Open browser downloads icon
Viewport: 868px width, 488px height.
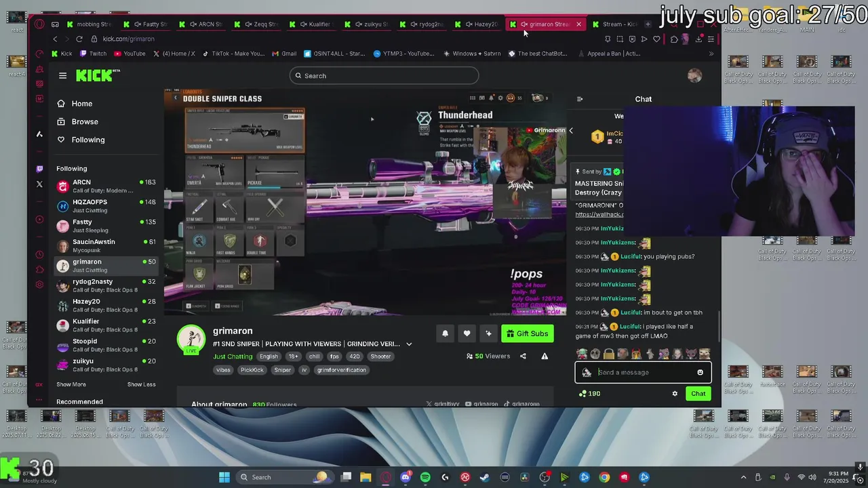point(698,39)
